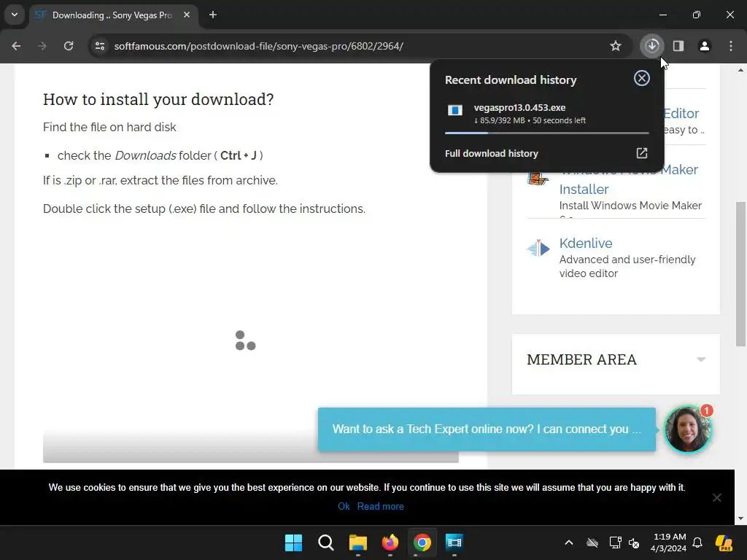Click vegaspro13.0.453.exe download entry name
747x560 pixels.
tap(519, 108)
